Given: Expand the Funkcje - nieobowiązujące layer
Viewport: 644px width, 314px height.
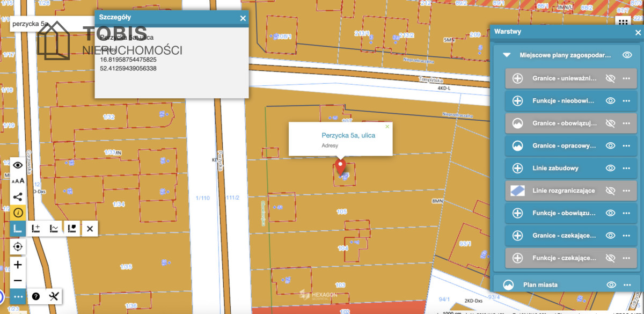Looking at the screenshot, I should (517, 100).
